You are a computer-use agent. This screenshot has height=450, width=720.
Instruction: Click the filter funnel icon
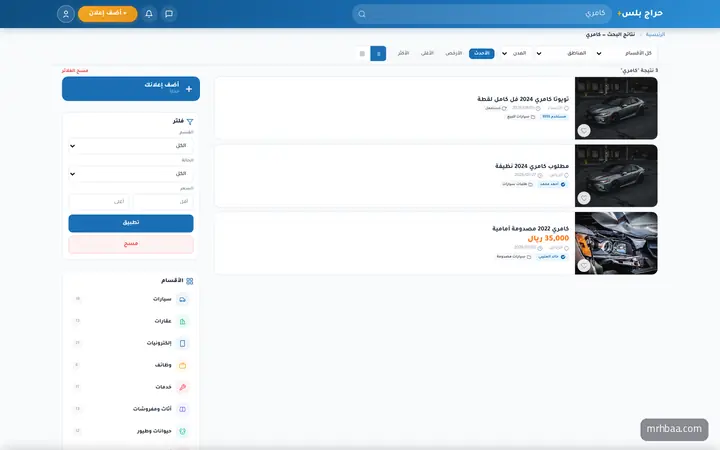pyautogui.click(x=190, y=122)
